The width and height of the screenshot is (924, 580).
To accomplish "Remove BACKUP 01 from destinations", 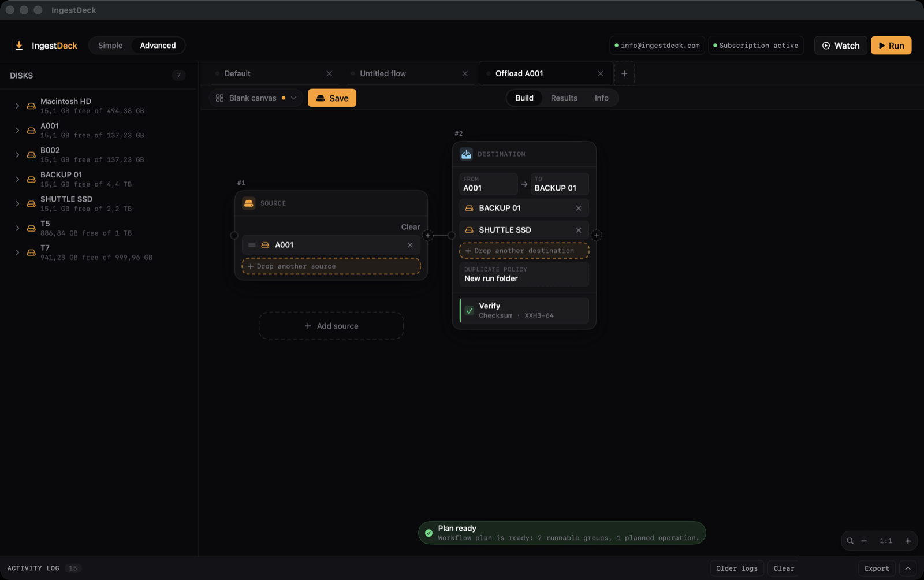I will (x=579, y=208).
